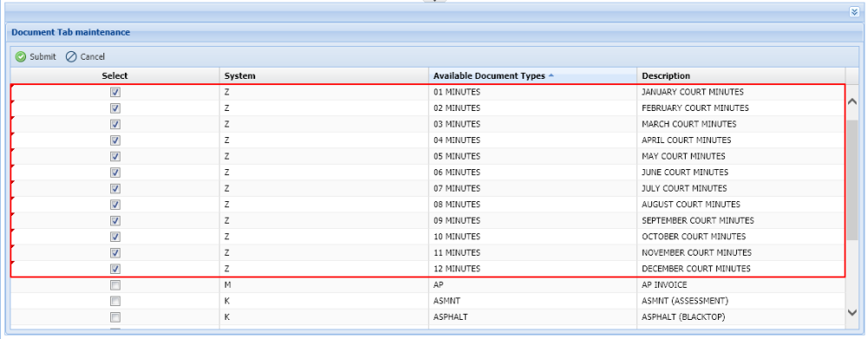Click FEBRUARY COURT MINUTES description
This screenshot has width=868, height=339.
[x=695, y=108]
